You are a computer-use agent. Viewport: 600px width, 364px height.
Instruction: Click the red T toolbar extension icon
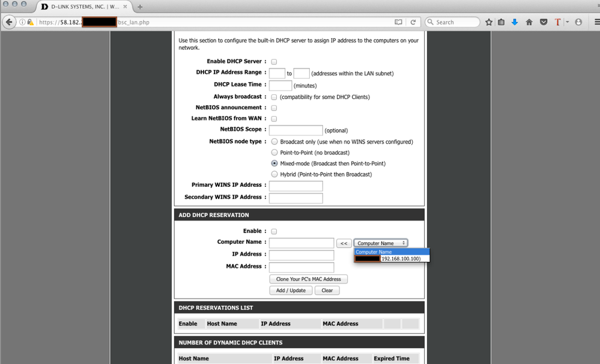click(x=557, y=22)
